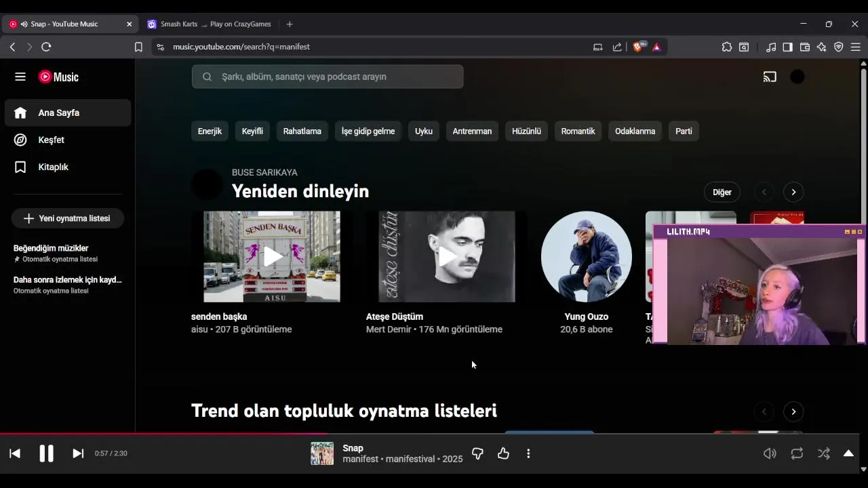Image resolution: width=868 pixels, height=488 pixels.
Task: Expand the player page with up arrow
Action: point(848,453)
